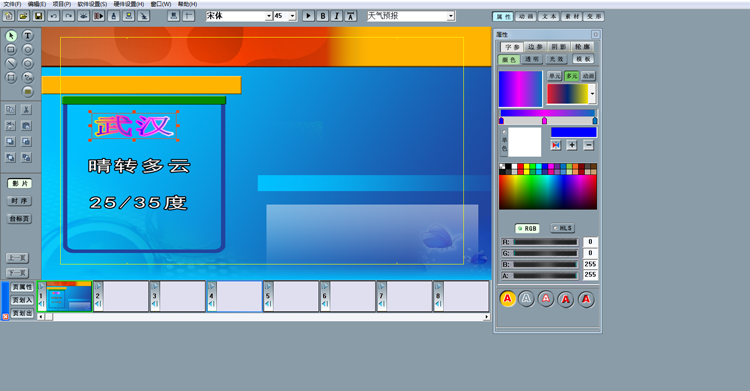The height and width of the screenshot is (391, 750).
Task: Open the font size 45 dropdown
Action: (292, 16)
